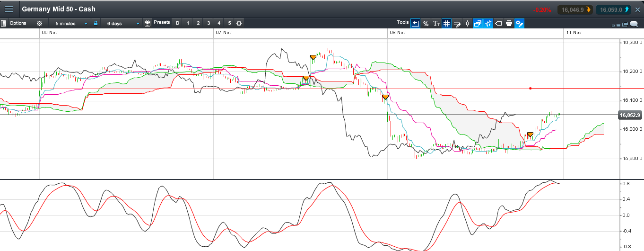Select preset 2
The image size is (644, 251).
click(198, 23)
